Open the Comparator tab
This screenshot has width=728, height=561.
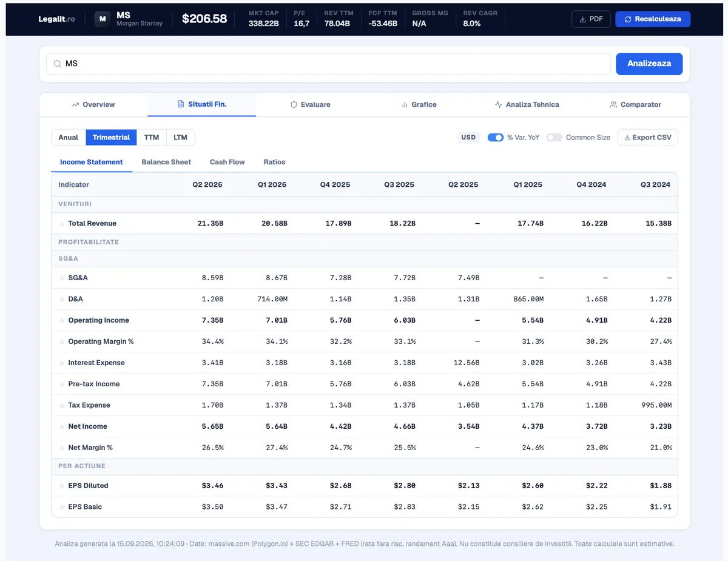(635, 104)
